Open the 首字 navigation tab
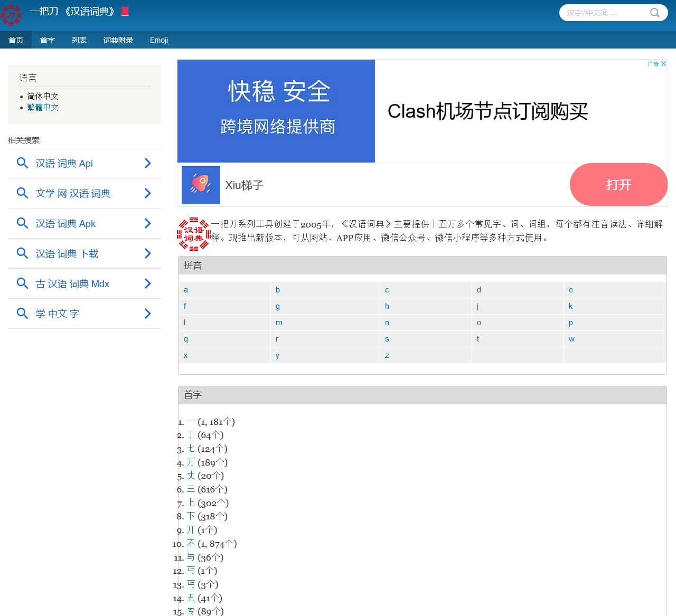 [48, 40]
